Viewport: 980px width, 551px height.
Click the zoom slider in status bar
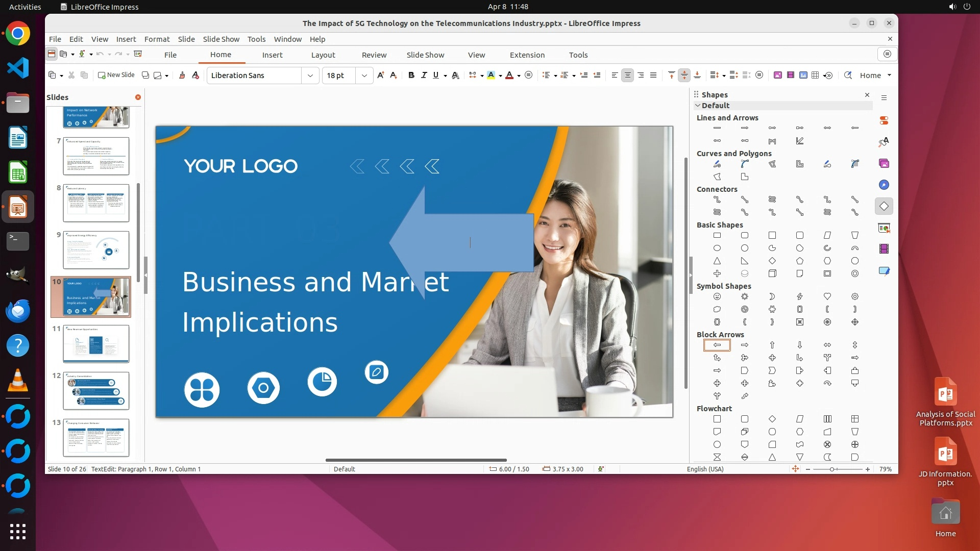click(832, 469)
